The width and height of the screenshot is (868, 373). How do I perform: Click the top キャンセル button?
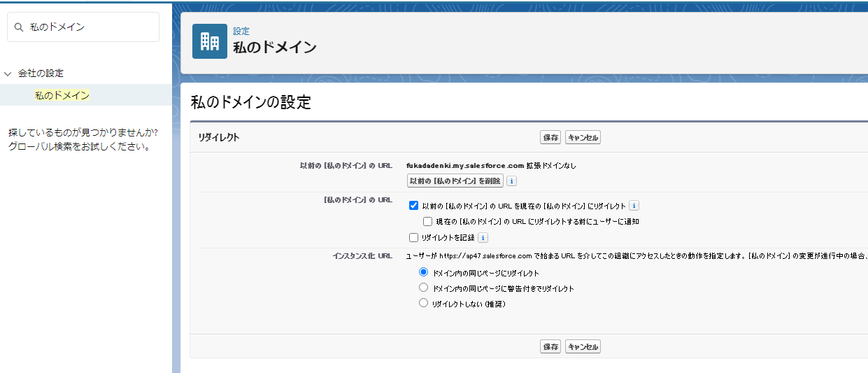[x=583, y=138]
